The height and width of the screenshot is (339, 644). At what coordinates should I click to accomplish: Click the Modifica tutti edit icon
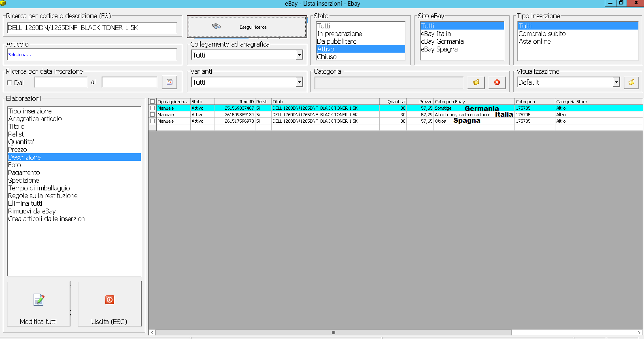(x=39, y=300)
